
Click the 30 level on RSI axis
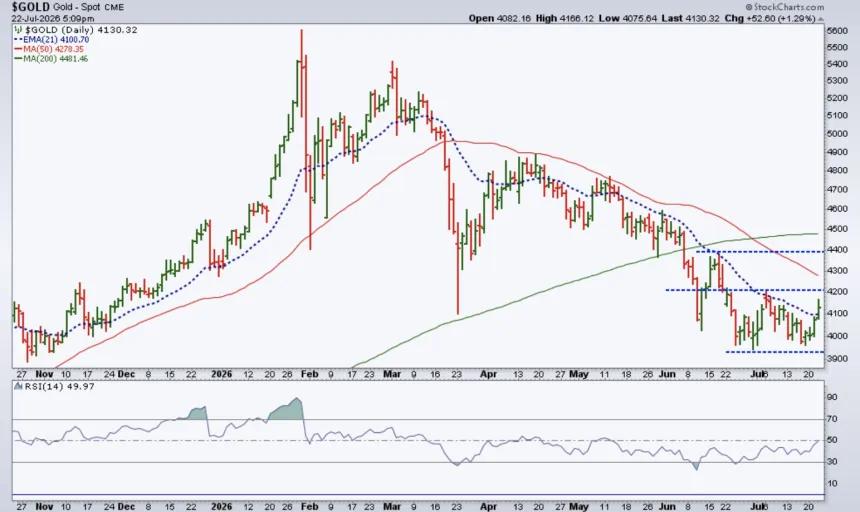[831, 462]
